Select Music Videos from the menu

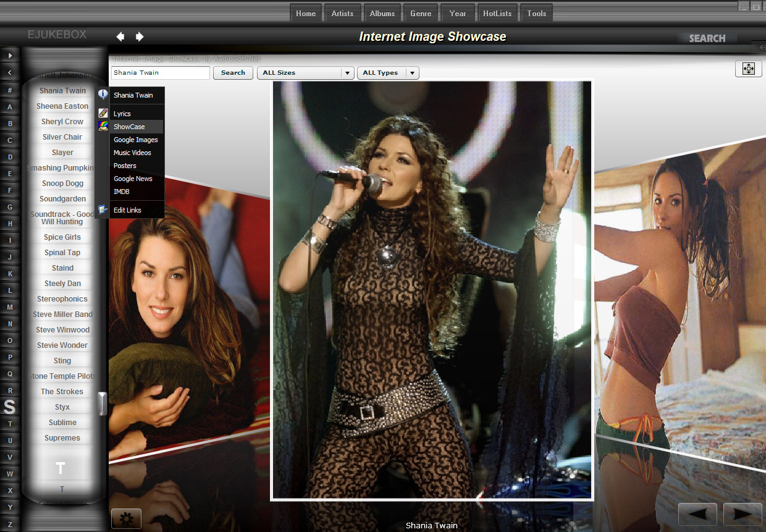[x=132, y=153]
